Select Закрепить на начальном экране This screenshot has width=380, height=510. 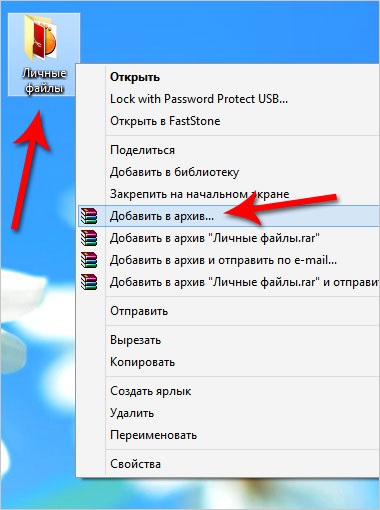point(199,194)
